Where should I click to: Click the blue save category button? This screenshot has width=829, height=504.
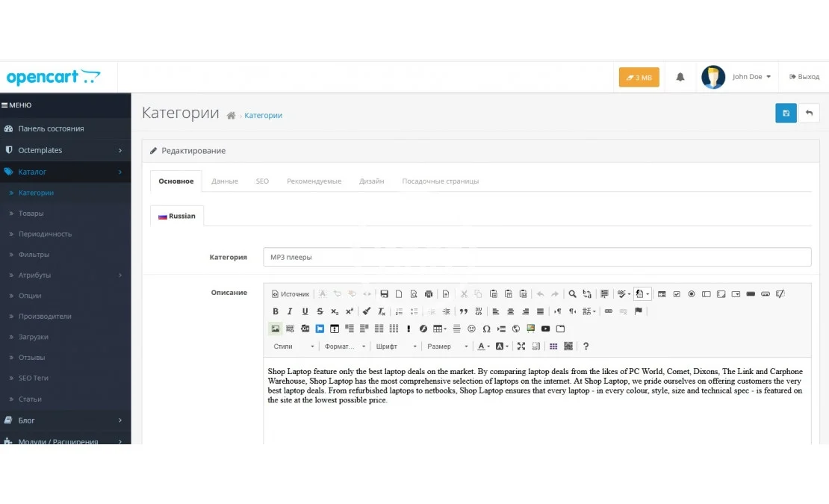pyautogui.click(x=786, y=113)
